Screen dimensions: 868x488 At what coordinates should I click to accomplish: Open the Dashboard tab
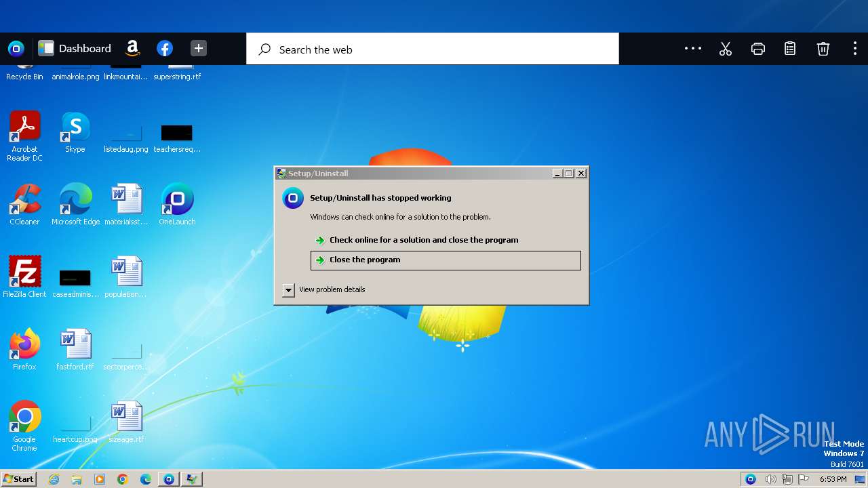click(75, 49)
